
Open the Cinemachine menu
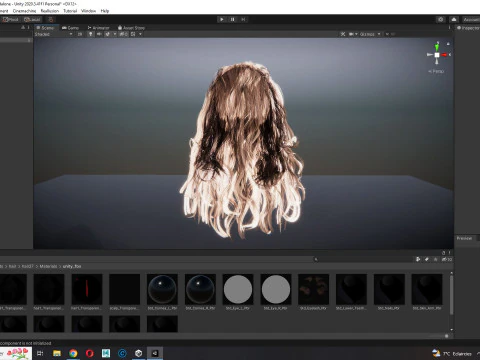click(24, 11)
